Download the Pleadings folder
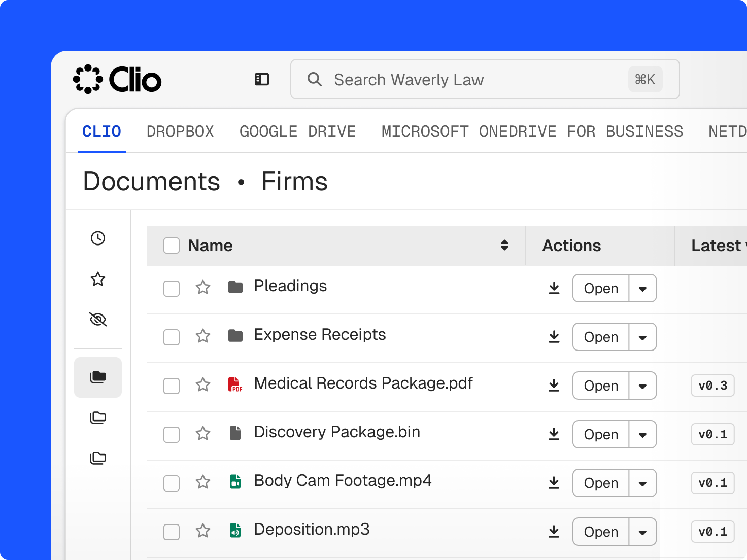The image size is (747, 560). click(554, 288)
